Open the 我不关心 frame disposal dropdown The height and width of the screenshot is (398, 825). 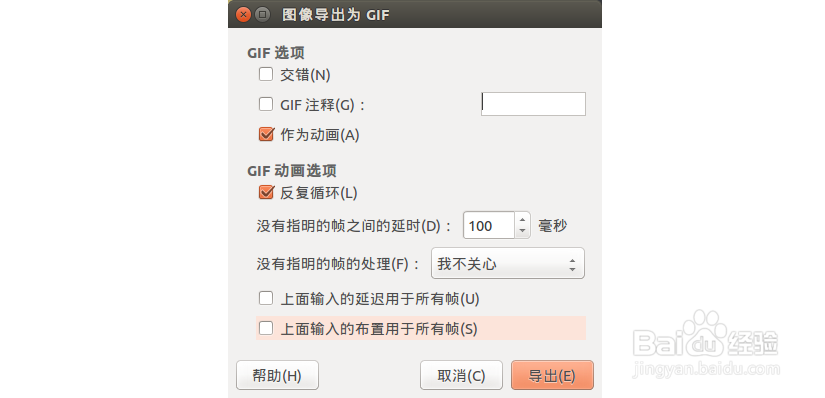[508, 263]
